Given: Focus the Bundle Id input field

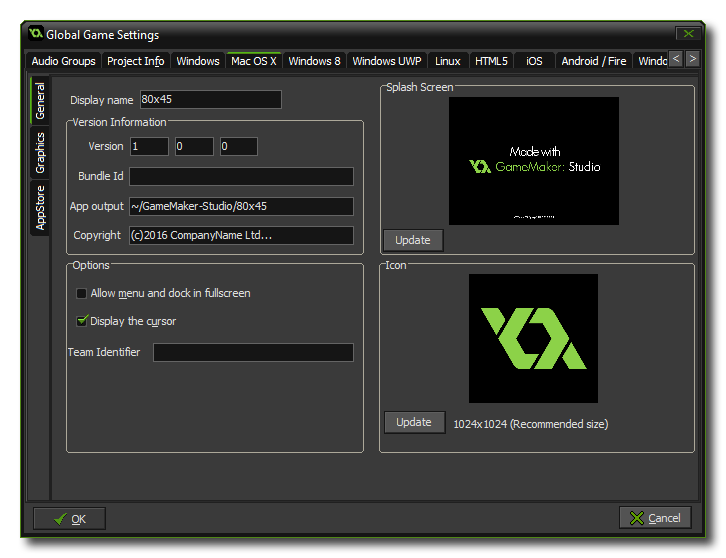Looking at the screenshot, I should (241, 177).
